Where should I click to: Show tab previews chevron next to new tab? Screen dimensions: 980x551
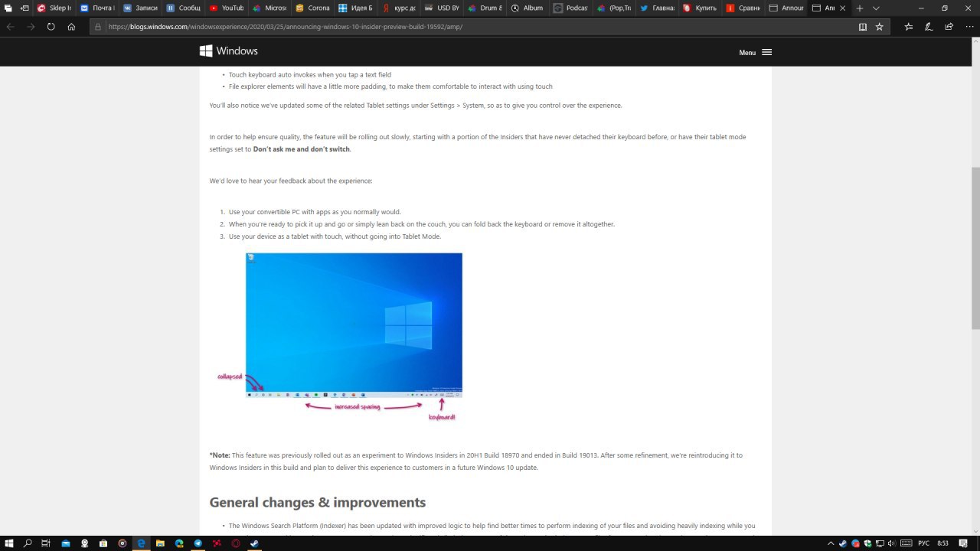(x=876, y=8)
